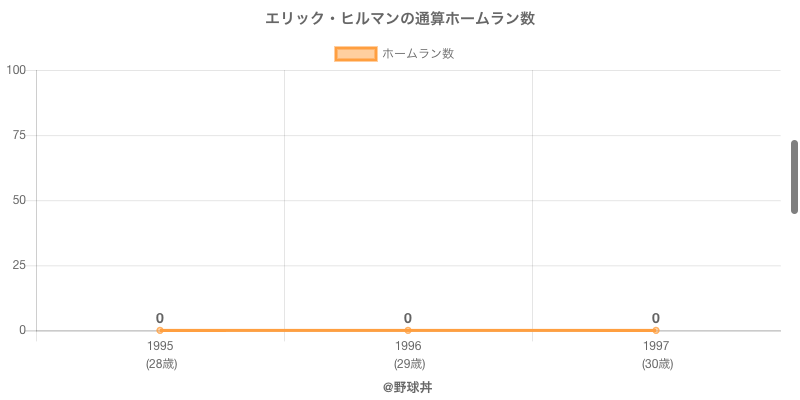This screenshot has height=400, width=800.
Task: Click the 0 value label above 1997
Action: click(x=656, y=318)
